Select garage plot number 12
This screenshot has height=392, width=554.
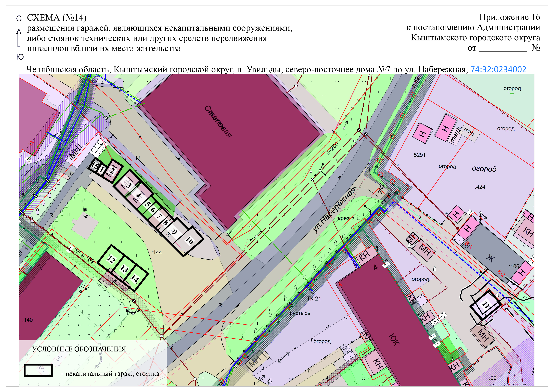tap(111, 260)
